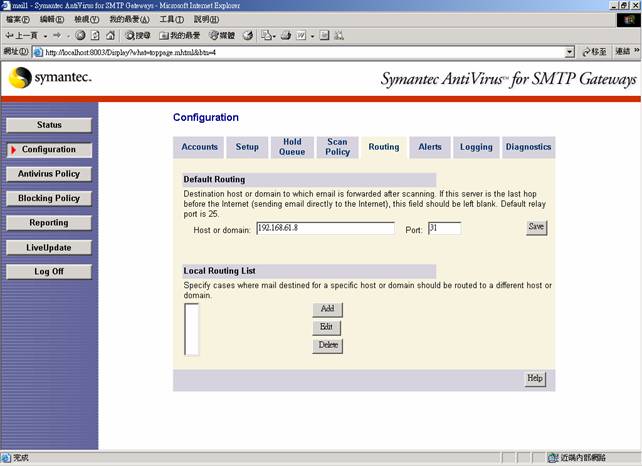Click the Local Routing List box
Image resolution: width=642 pixels, height=466 pixels.
click(x=192, y=329)
